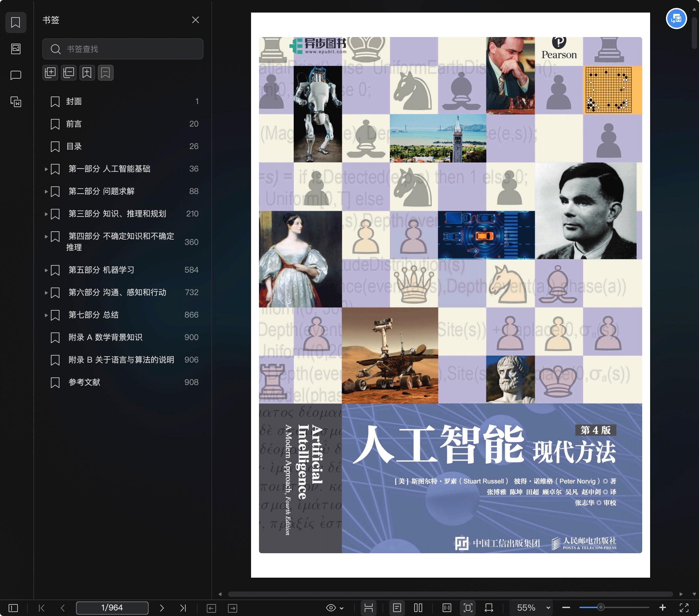Expand 第五部分 机器学习 bookmark
Viewport: 699px width, 616px height.
(46, 270)
